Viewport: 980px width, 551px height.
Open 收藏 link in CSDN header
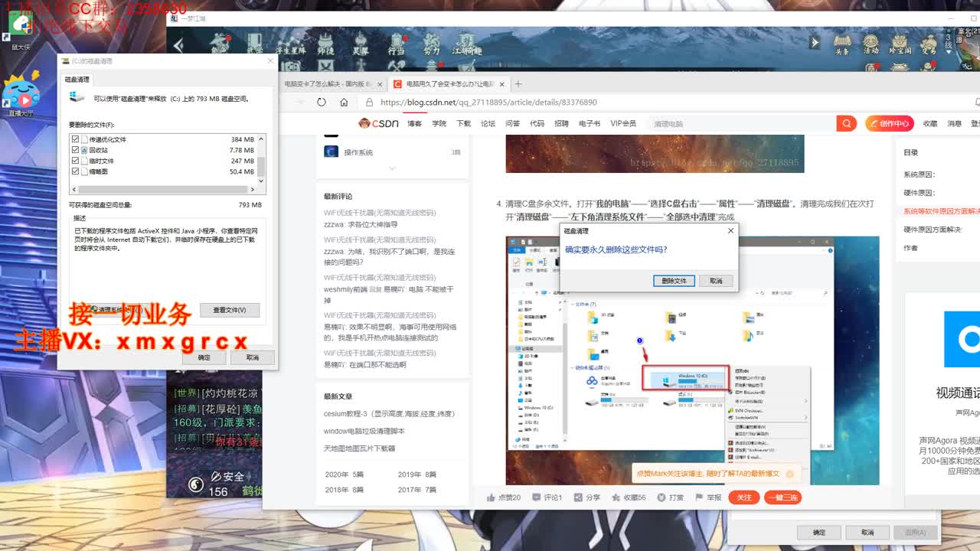(x=929, y=123)
